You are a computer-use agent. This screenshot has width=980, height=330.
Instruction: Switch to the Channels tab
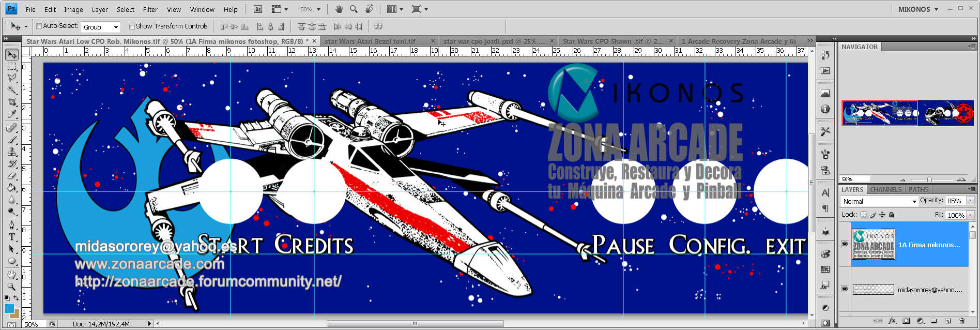coord(885,189)
